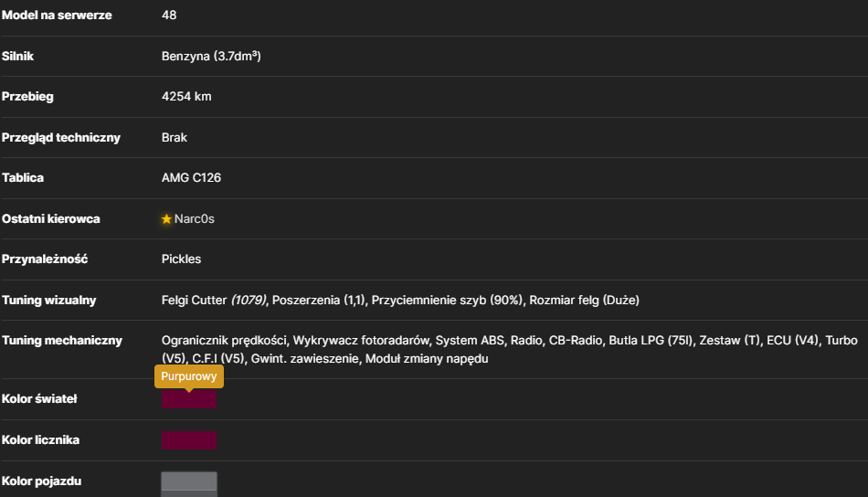Click Butla LPG (75l) entry
Image resolution: width=868 pixels, height=497 pixels.
651,341
